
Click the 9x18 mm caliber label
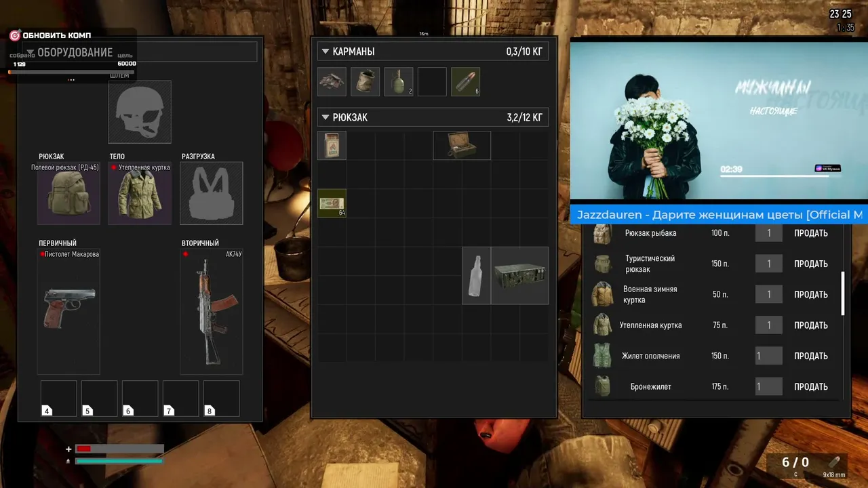click(834, 475)
